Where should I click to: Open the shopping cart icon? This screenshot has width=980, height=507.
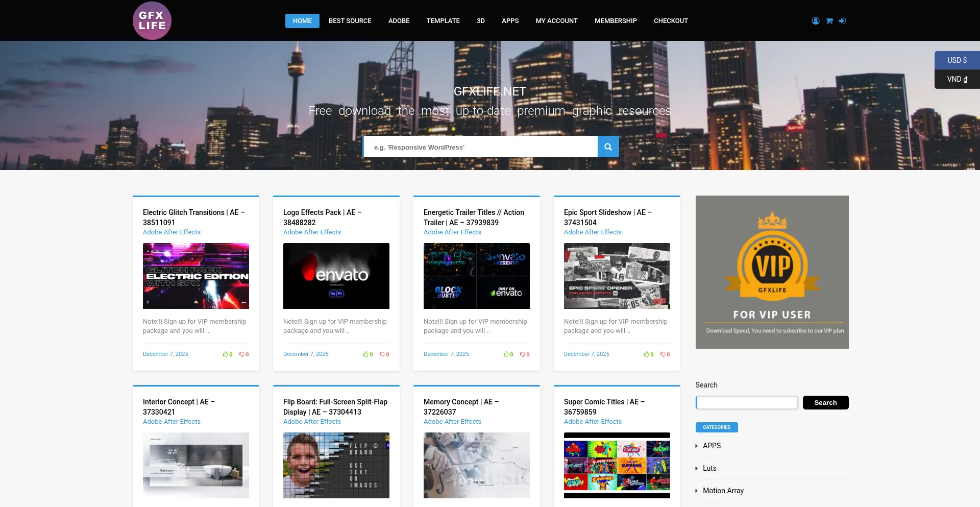pos(829,21)
